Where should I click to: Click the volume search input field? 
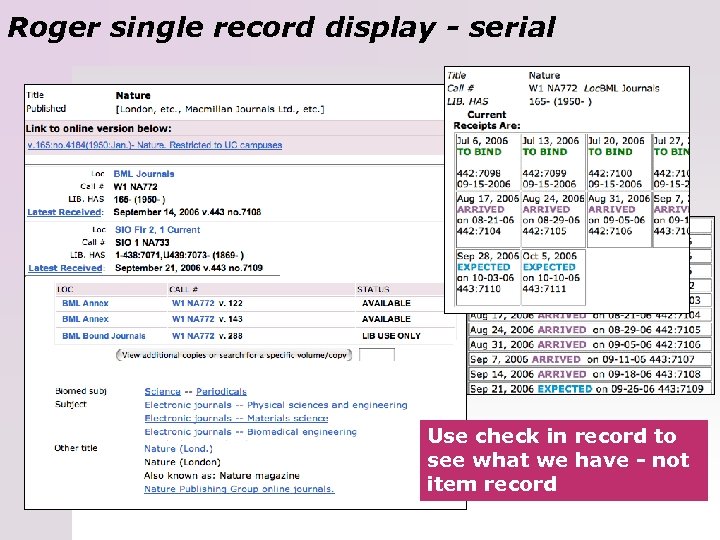(377, 355)
